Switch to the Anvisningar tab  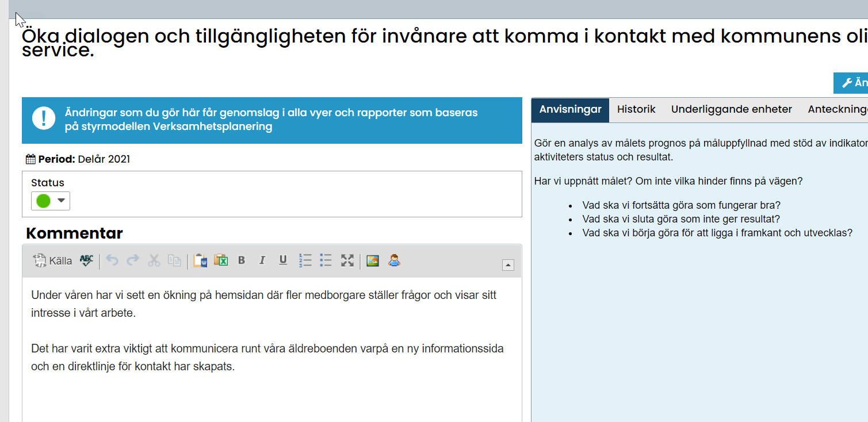570,110
